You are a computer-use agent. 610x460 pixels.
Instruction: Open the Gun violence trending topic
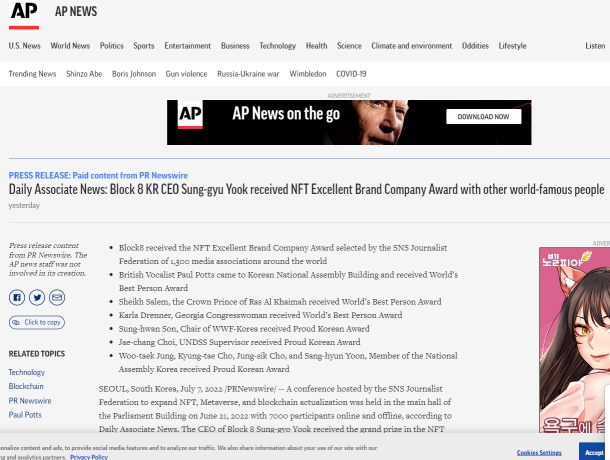pyautogui.click(x=186, y=74)
